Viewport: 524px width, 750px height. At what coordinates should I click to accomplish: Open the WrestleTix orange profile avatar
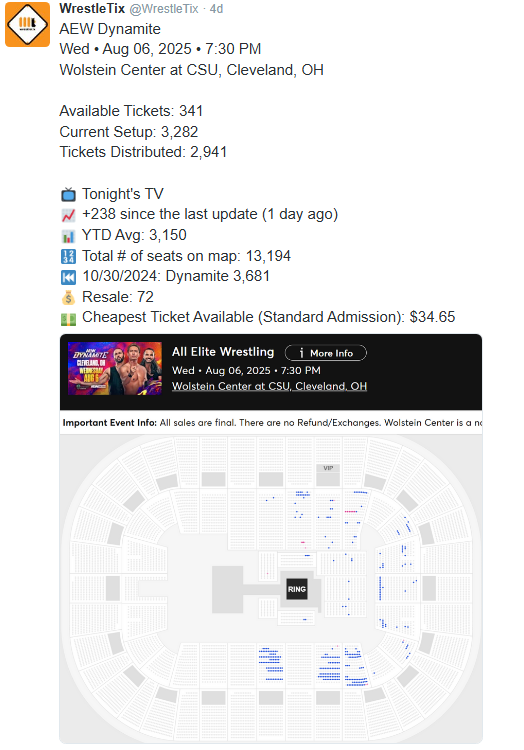point(27,24)
